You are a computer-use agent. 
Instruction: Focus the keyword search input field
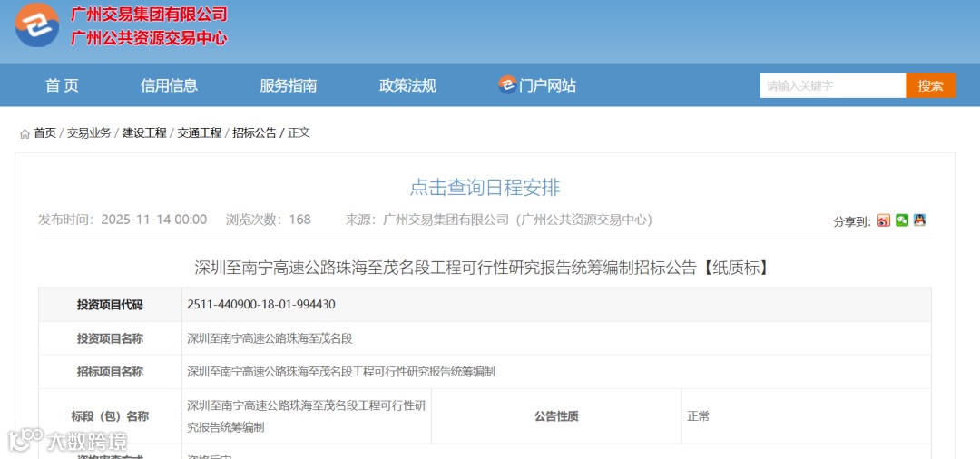(x=832, y=85)
